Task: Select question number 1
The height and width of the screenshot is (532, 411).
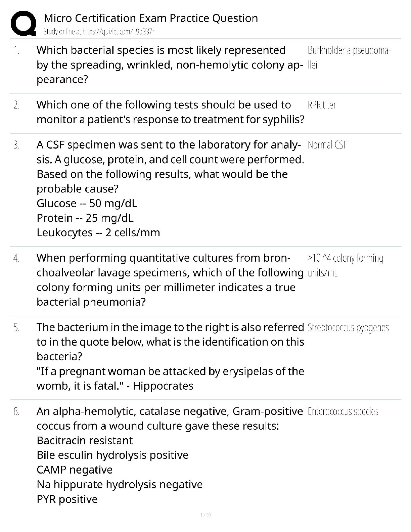Action: (x=16, y=51)
